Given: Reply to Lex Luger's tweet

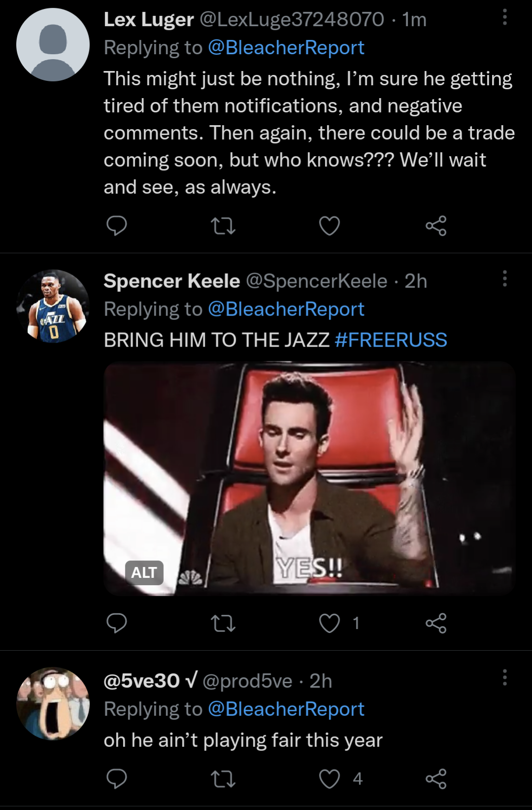Looking at the screenshot, I should [x=117, y=226].
